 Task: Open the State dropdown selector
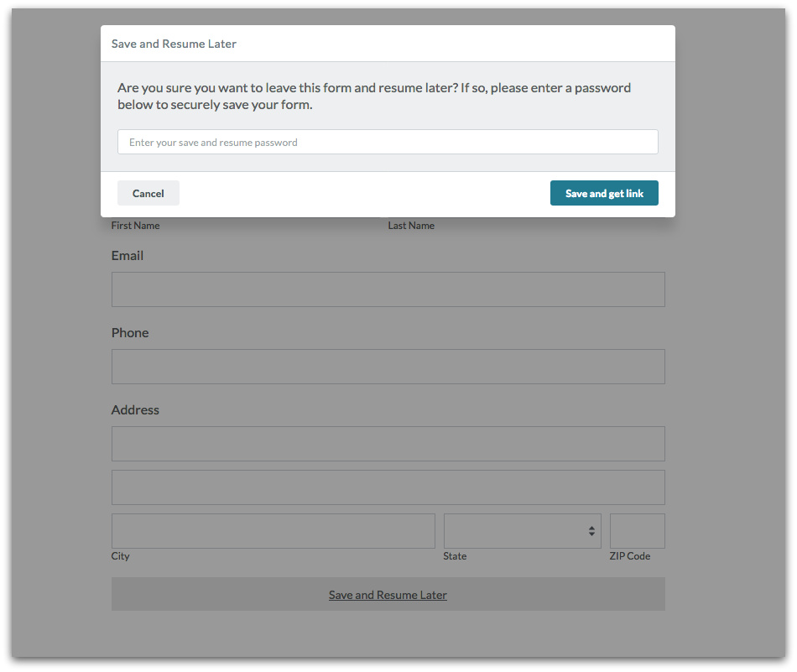pos(522,531)
